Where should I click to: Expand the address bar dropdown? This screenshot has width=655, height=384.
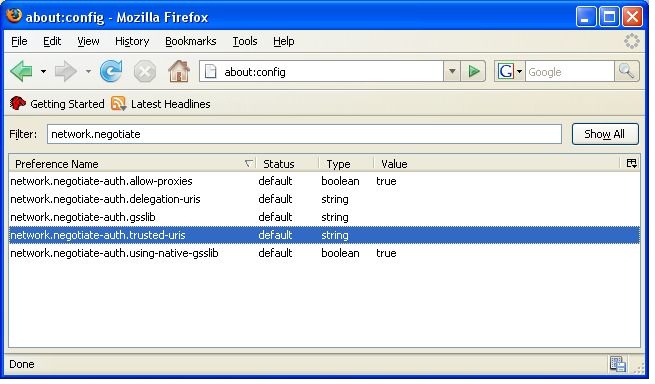click(x=452, y=71)
